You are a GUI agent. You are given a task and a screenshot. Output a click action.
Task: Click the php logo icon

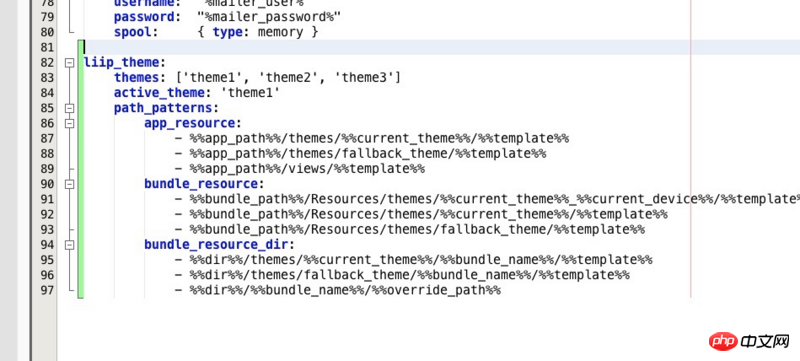point(723,341)
